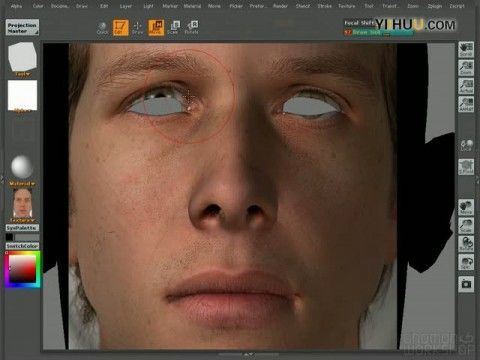Viewport: 480px width, 360px height.
Task: Open the Stroke menu
Action: click(x=324, y=6)
